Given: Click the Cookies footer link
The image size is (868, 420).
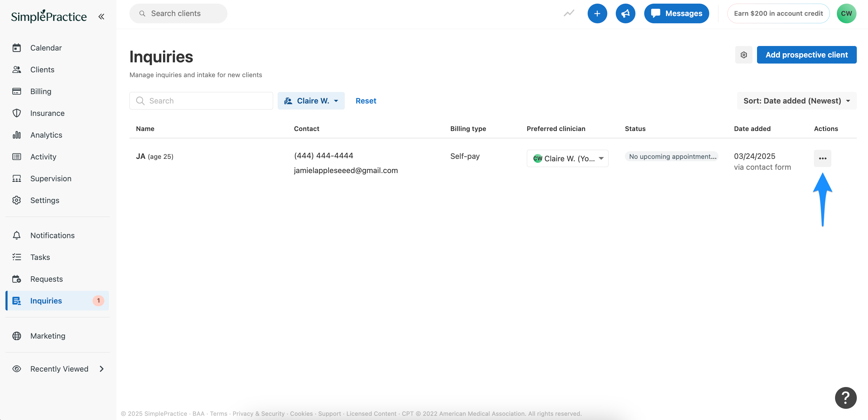Looking at the screenshot, I should 301,414.
